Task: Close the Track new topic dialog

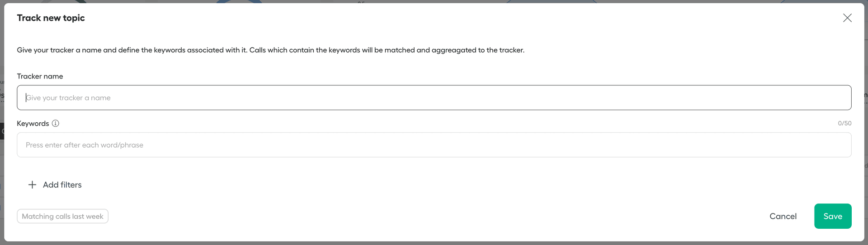Action: tap(847, 18)
